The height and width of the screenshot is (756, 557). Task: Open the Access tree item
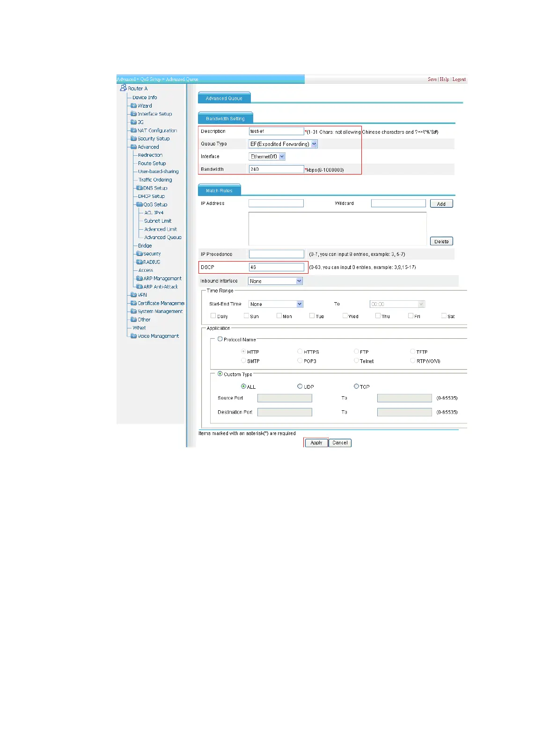coord(146,270)
